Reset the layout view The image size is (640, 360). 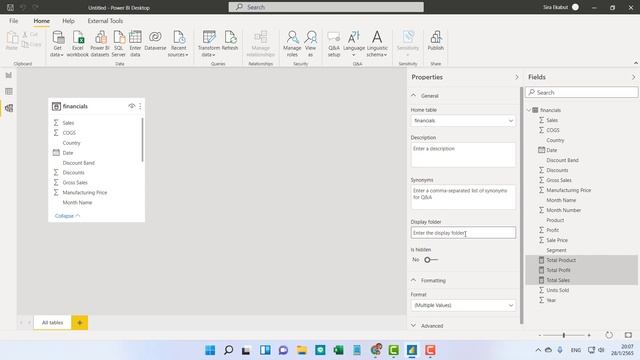pos(609,335)
